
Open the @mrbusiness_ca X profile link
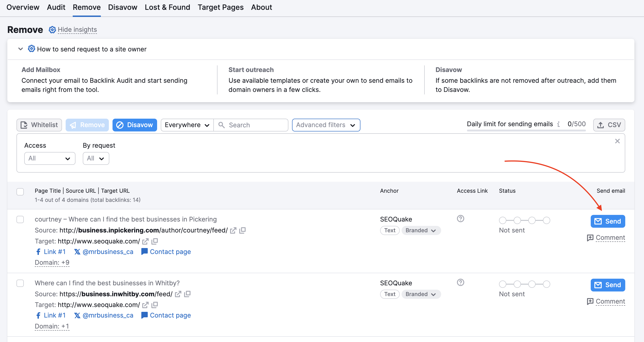tap(104, 252)
